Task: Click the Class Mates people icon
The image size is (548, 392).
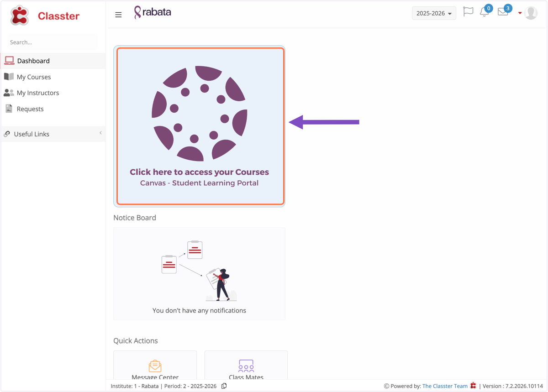Action: (x=246, y=366)
